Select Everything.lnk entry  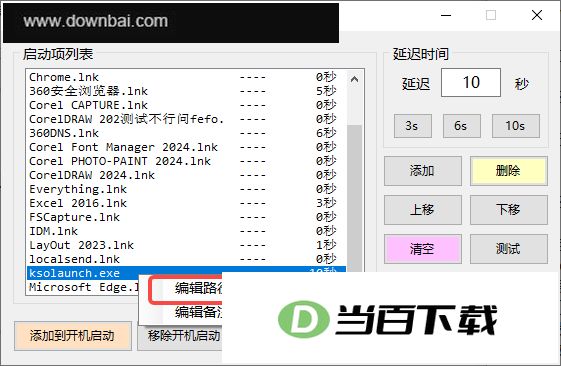[x=186, y=189]
